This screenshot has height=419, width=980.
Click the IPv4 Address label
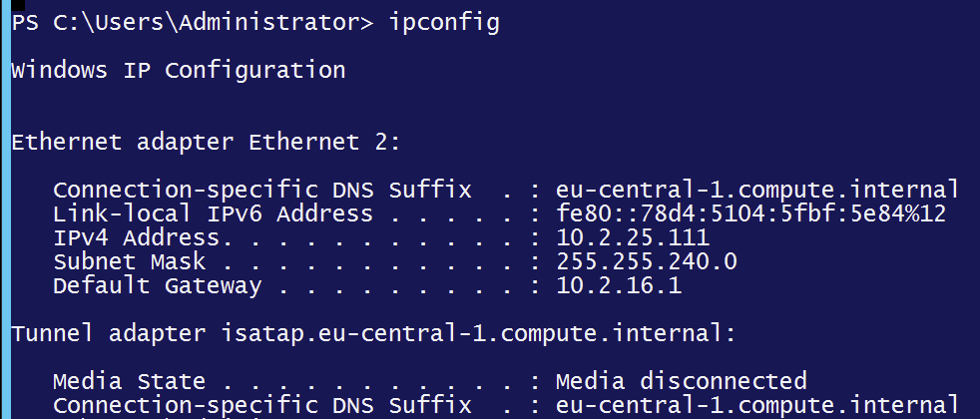(136, 238)
